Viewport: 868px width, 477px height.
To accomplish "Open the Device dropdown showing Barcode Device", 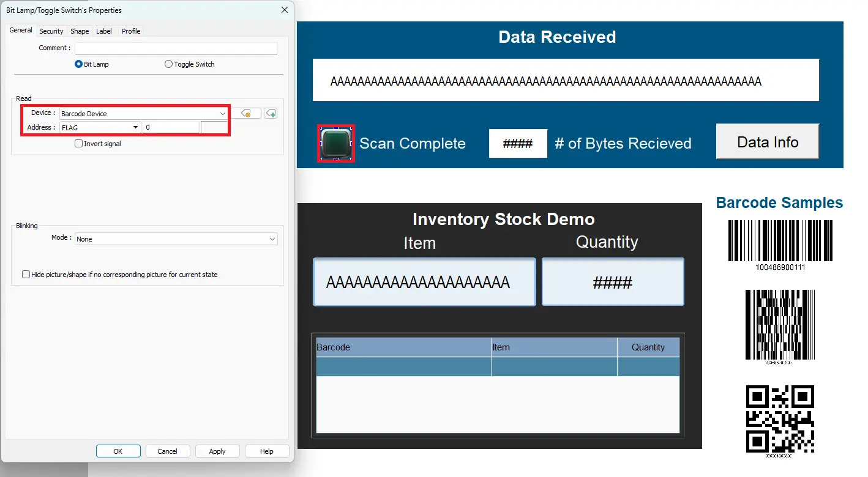I will (x=143, y=113).
